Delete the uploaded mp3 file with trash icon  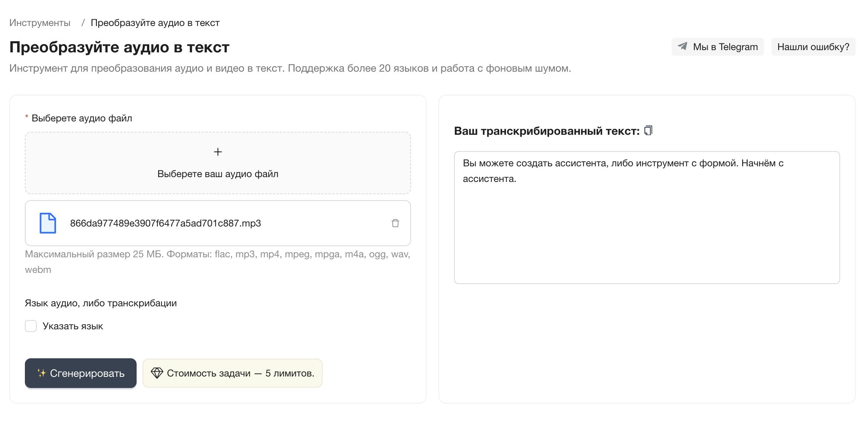click(395, 223)
